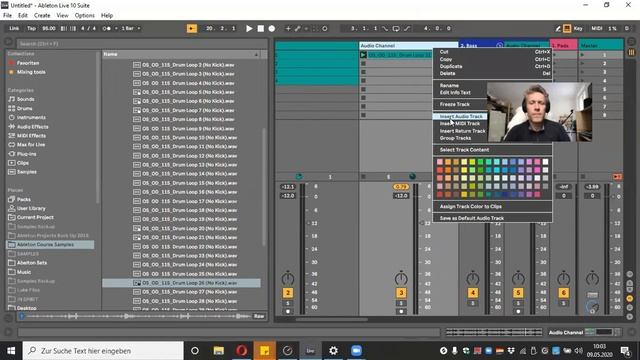This screenshot has width=640, height=360.
Task: Click the Session Record circle button
Action: (325, 29)
